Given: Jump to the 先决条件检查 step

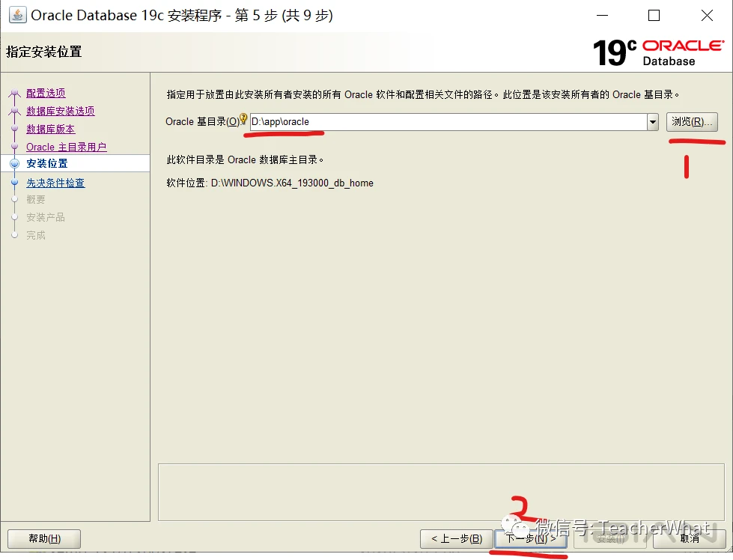Looking at the screenshot, I should (55, 183).
